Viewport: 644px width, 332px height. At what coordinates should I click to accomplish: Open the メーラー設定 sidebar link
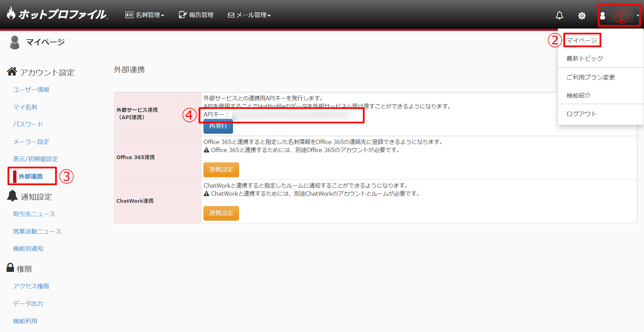pos(31,142)
